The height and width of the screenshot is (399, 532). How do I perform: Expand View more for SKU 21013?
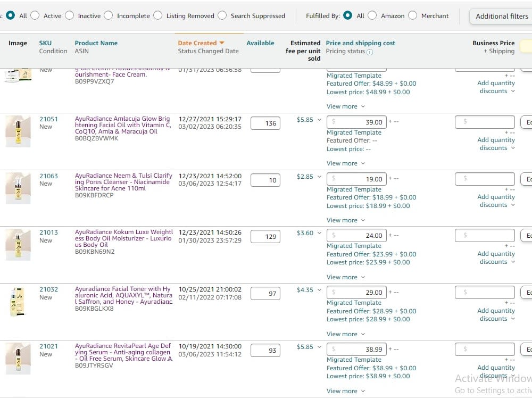point(346,277)
